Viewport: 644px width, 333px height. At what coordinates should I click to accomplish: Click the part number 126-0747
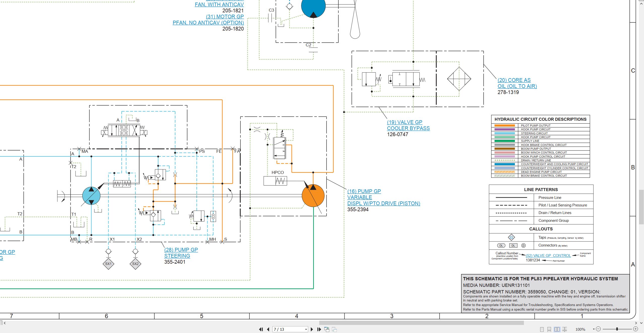coord(398,134)
